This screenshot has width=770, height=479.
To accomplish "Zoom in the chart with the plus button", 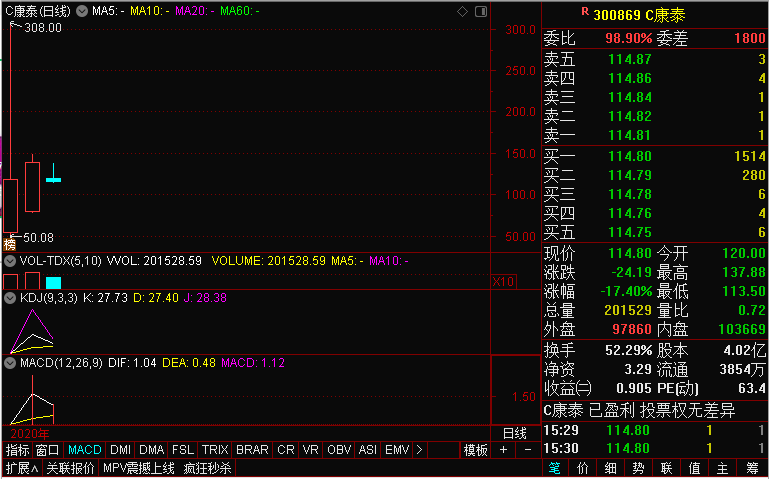I will tap(504, 450).
